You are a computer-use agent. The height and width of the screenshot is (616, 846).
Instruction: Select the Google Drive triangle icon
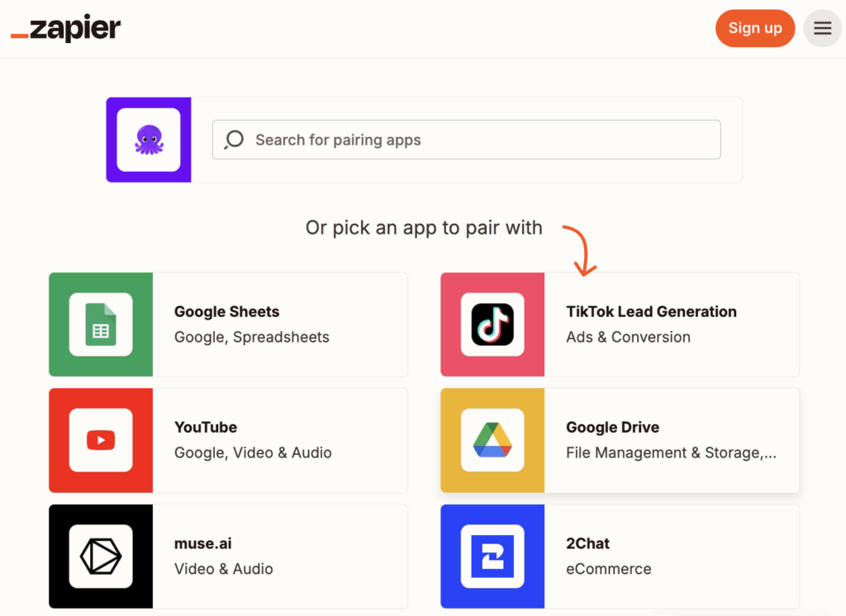pos(492,440)
